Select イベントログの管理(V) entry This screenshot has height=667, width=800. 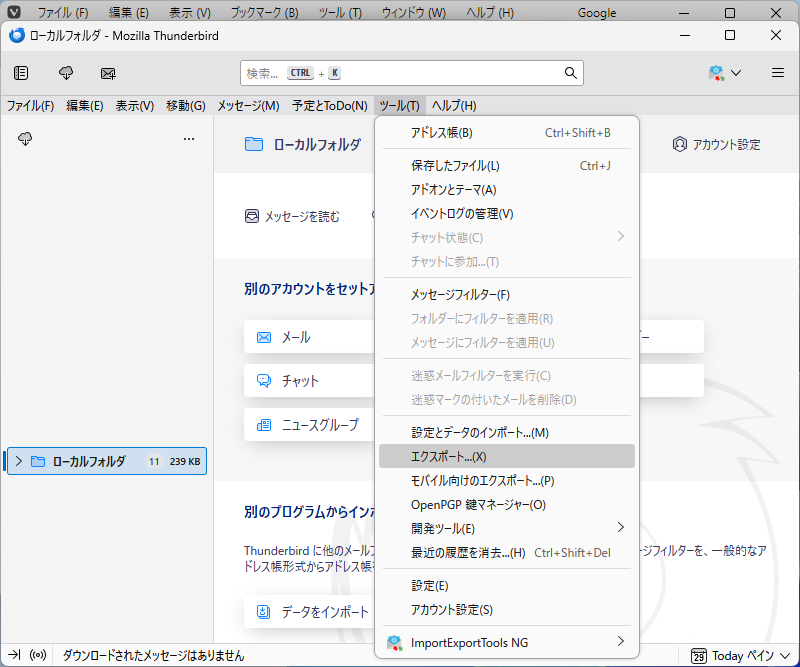pos(507,214)
